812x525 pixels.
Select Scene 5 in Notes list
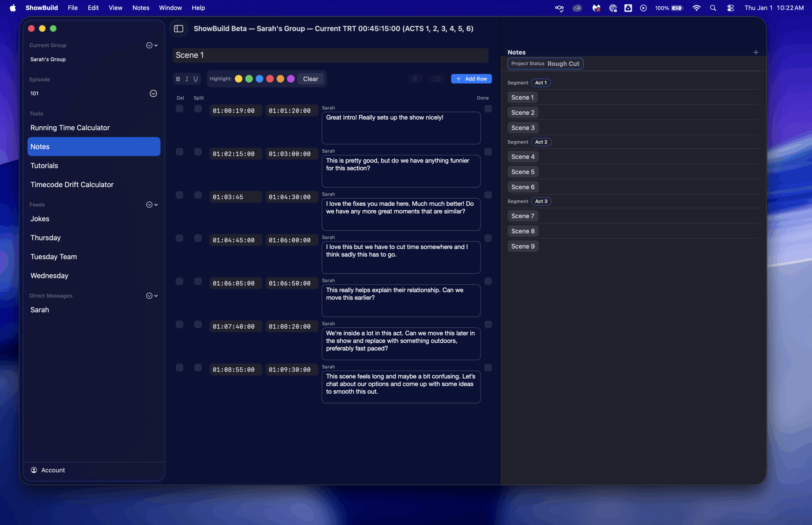coord(522,172)
